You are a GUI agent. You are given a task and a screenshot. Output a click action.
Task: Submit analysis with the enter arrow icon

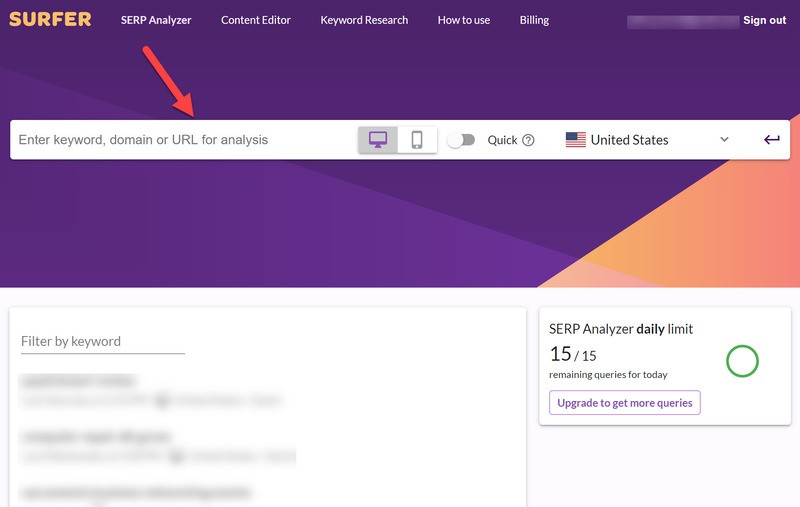tap(771, 139)
